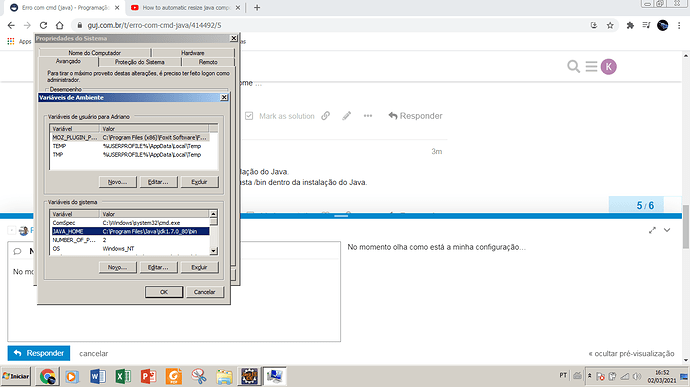The width and height of the screenshot is (690, 387).
Task: Switch to the YouTube browser tab
Action: click(185, 8)
